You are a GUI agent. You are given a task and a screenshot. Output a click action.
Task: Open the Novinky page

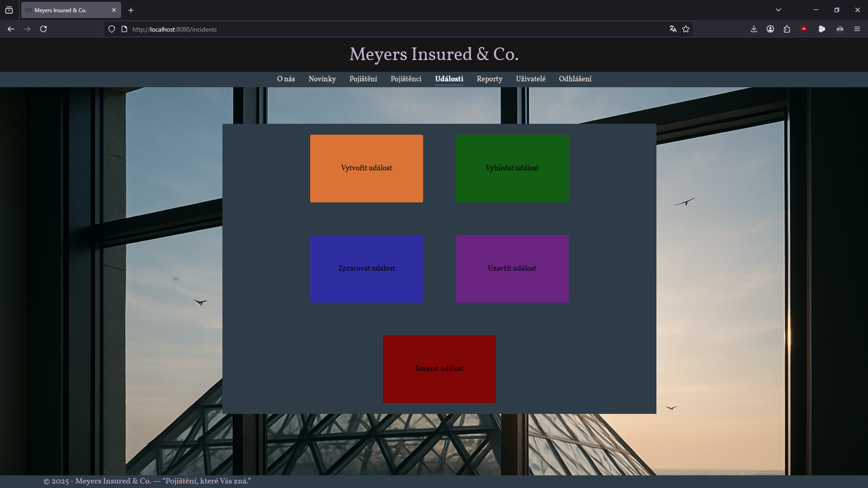tap(322, 79)
